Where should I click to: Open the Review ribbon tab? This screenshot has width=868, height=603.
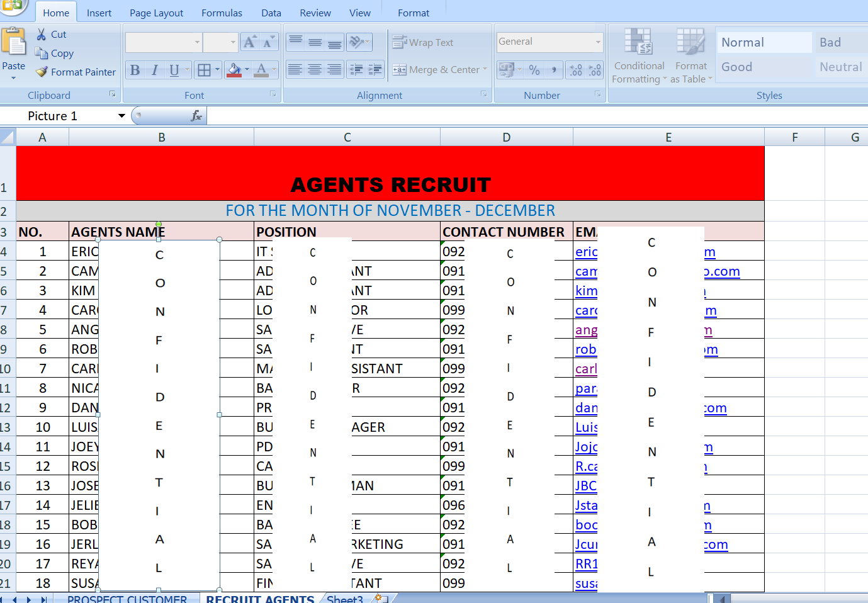pyautogui.click(x=315, y=13)
